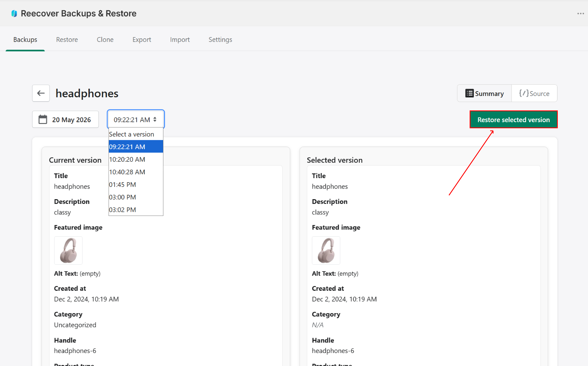Choose the 'Select a version' placeholder option
Viewport: 588px width, 366px height.
[136, 134]
